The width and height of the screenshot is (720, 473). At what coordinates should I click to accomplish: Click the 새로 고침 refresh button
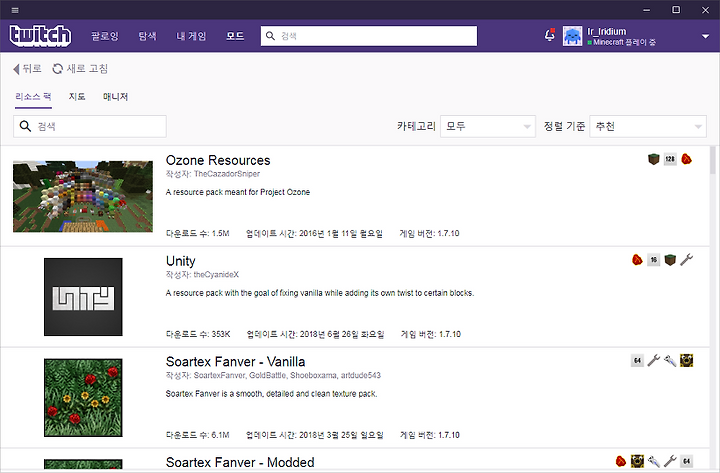80,69
